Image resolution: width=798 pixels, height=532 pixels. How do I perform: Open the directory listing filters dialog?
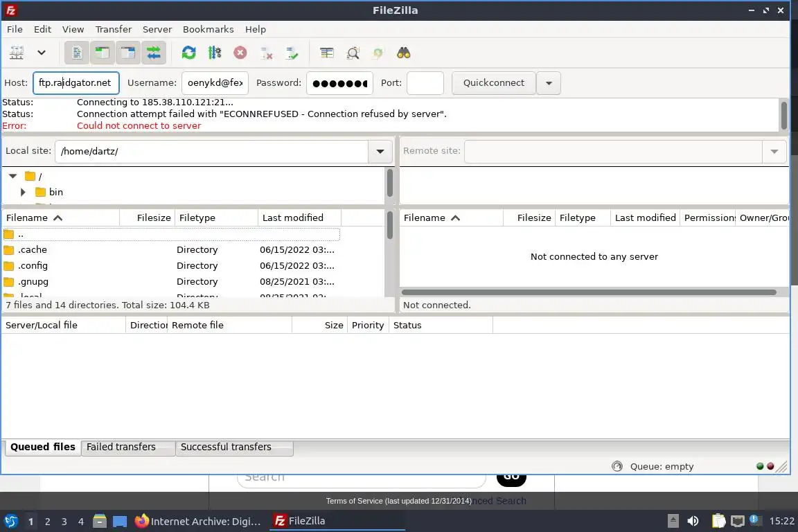click(327, 53)
